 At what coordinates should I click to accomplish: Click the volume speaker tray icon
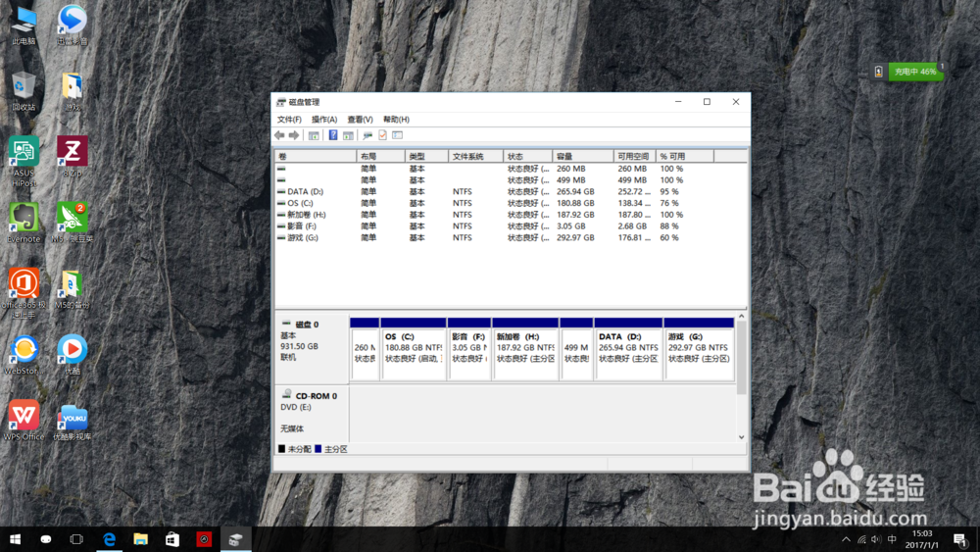pos(875,539)
